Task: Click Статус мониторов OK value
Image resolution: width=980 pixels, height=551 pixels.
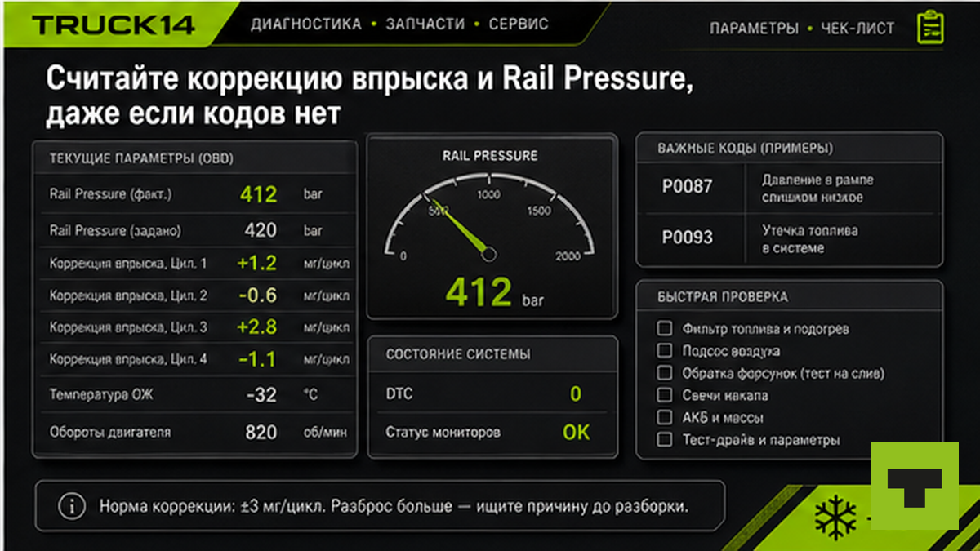Action: [x=576, y=433]
